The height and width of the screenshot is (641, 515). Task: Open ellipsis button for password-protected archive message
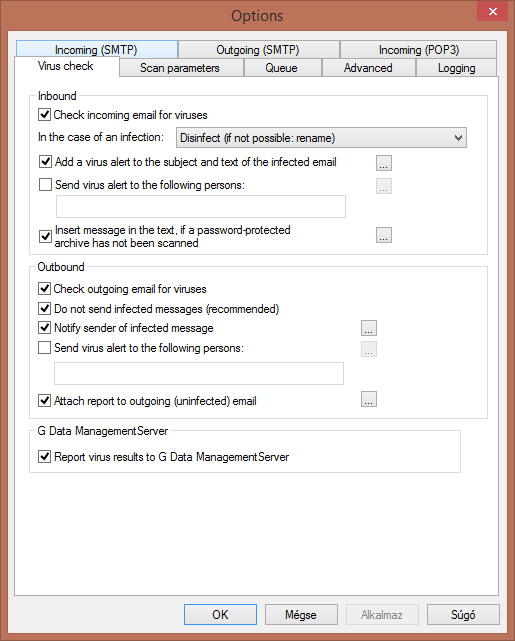point(384,235)
